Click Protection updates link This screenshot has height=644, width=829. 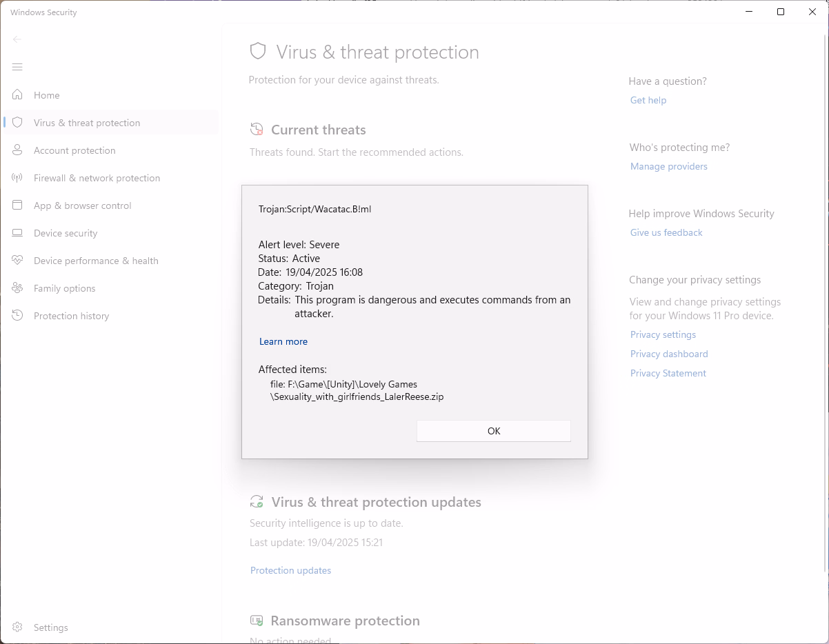pos(290,570)
